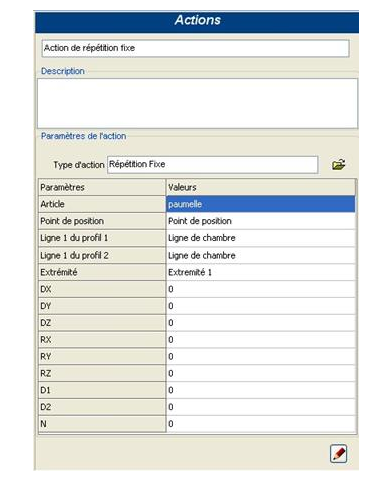Screen dimensions: 381x482
Task: Select the D2 value cell
Action: tap(261, 407)
